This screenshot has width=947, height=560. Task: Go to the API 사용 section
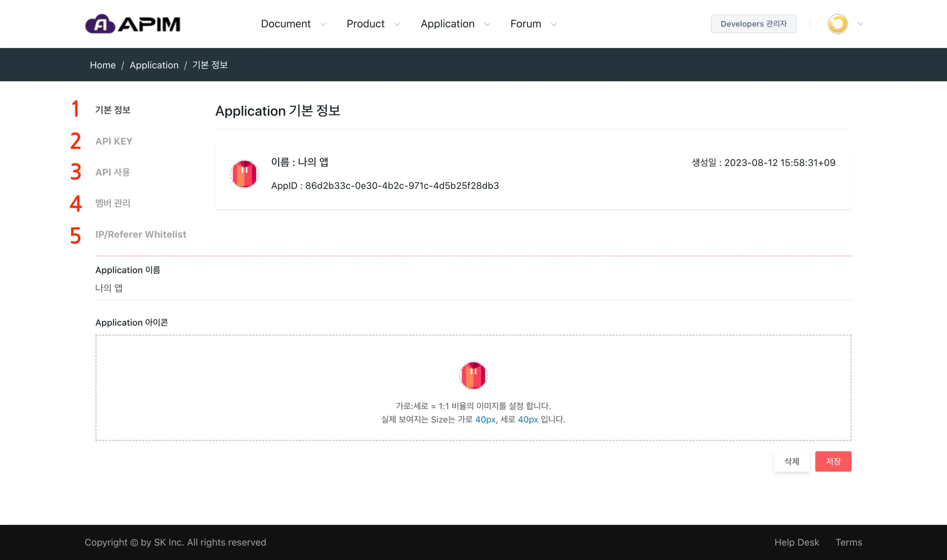point(113,172)
